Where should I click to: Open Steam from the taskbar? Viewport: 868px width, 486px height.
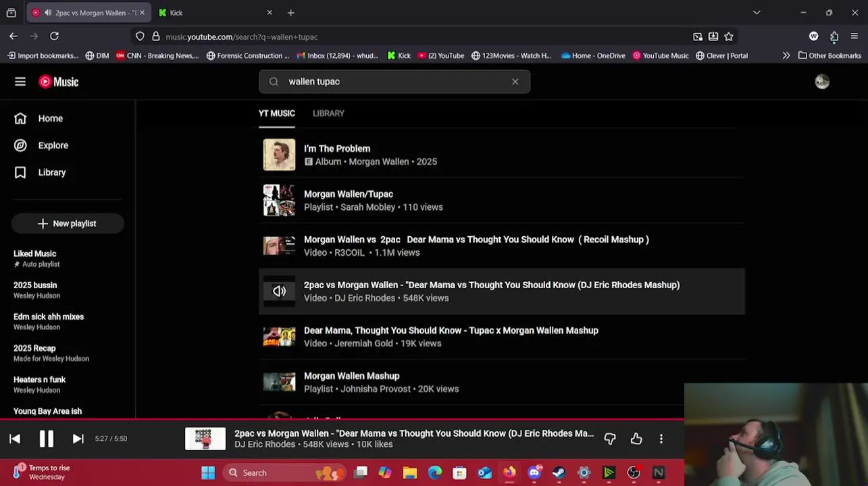pyautogui.click(x=559, y=473)
